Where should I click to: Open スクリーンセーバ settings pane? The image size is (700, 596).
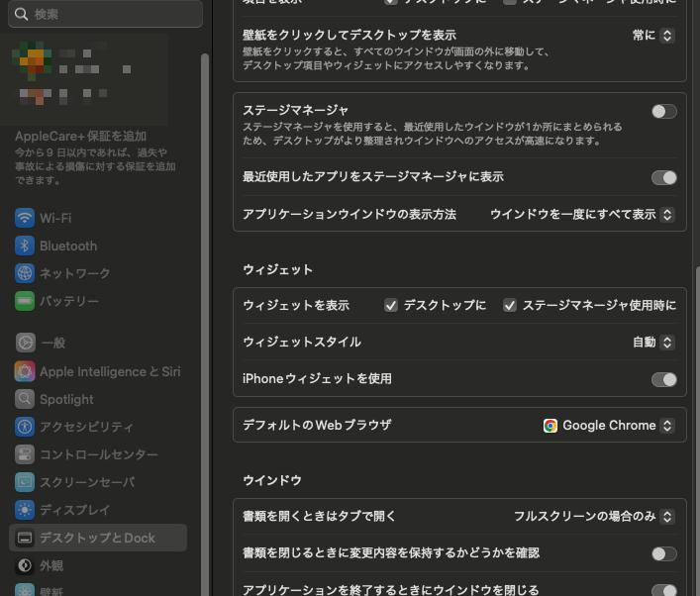98,482
